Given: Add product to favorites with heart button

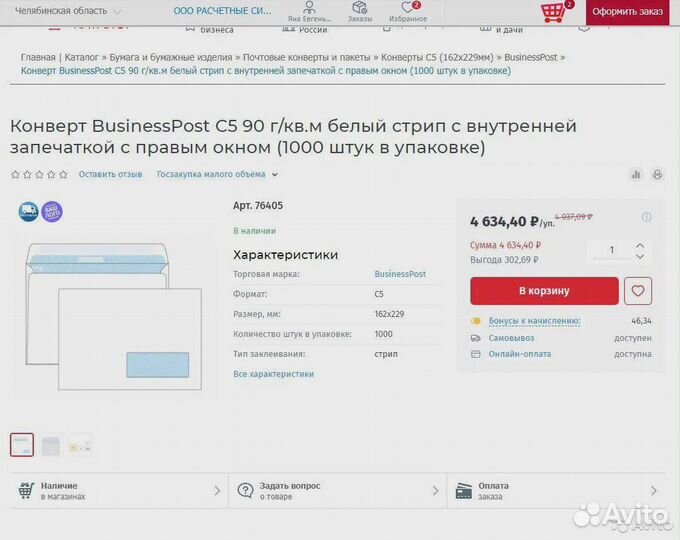Looking at the screenshot, I should (x=638, y=291).
